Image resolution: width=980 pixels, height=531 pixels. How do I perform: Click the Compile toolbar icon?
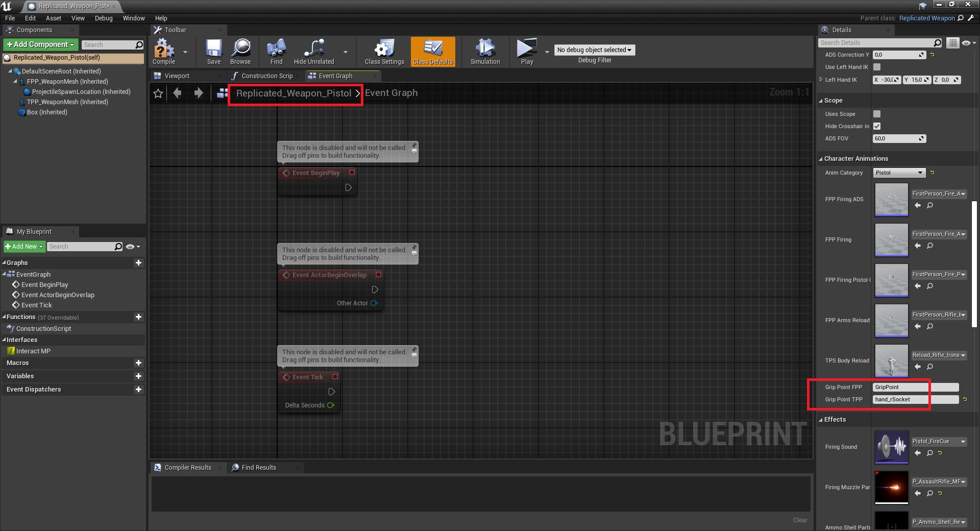164,51
